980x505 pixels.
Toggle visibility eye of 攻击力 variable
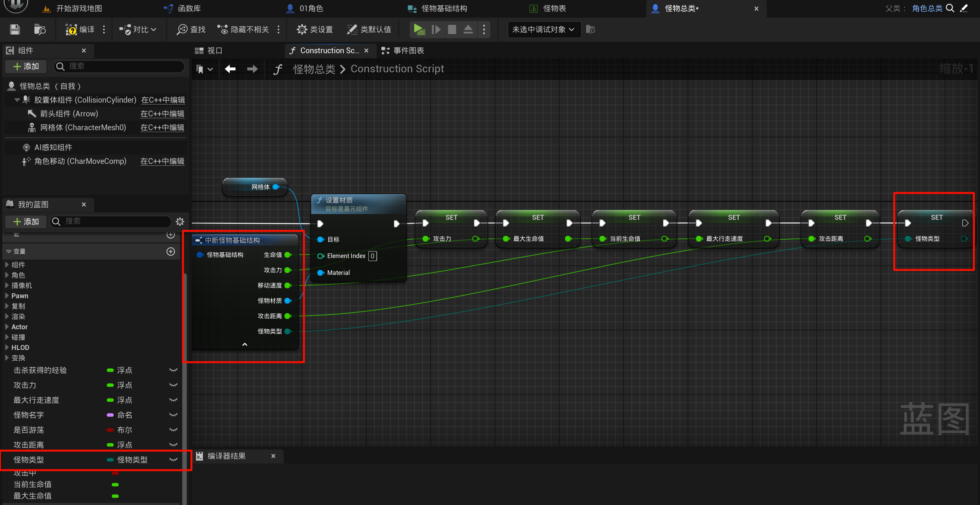pyautogui.click(x=173, y=385)
